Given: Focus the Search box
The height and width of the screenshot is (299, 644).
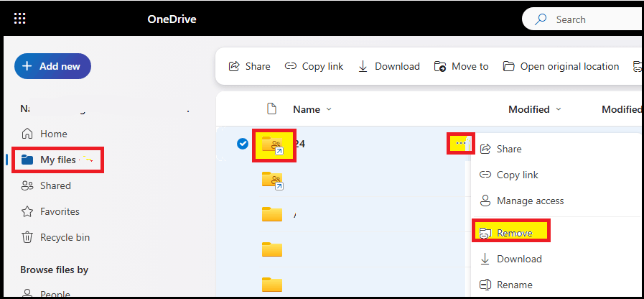Looking at the screenshot, I should [x=583, y=19].
